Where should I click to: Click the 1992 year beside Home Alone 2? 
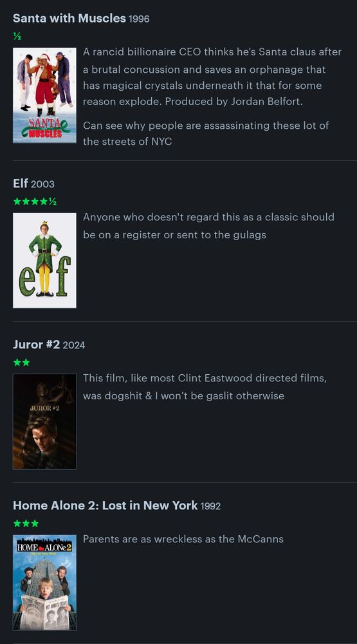click(210, 506)
